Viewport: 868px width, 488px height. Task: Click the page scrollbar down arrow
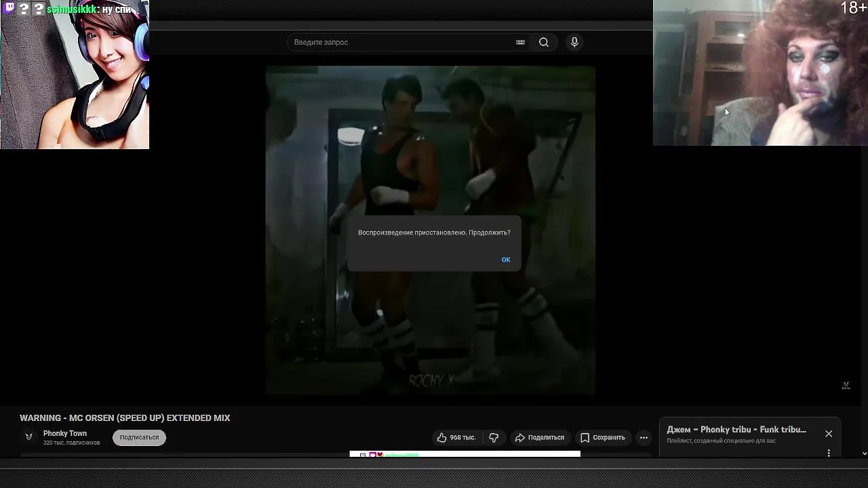click(864, 453)
